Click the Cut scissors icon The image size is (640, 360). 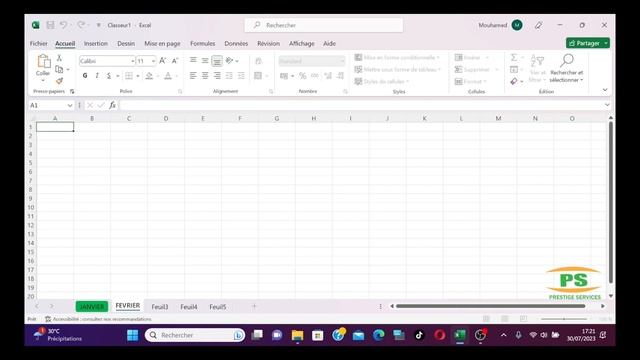point(59,58)
